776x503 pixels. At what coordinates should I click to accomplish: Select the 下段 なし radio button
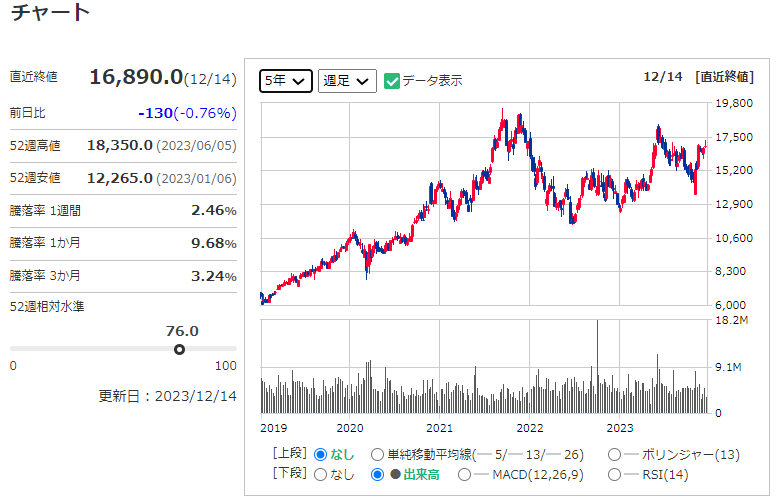point(321,474)
